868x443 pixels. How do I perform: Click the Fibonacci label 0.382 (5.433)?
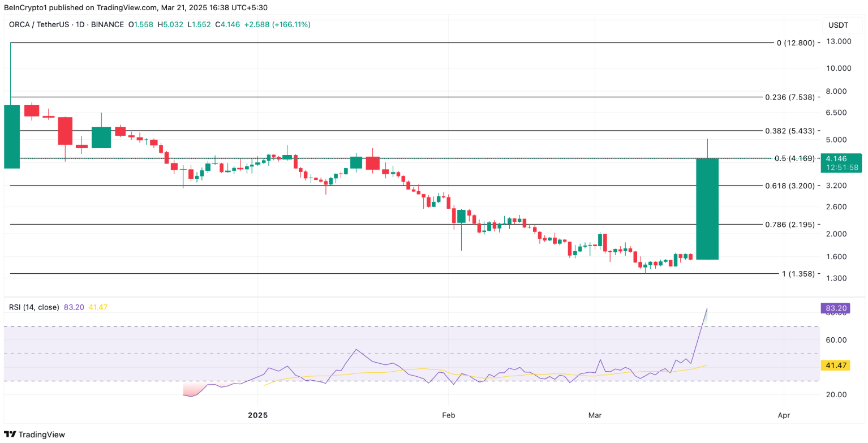[790, 131]
